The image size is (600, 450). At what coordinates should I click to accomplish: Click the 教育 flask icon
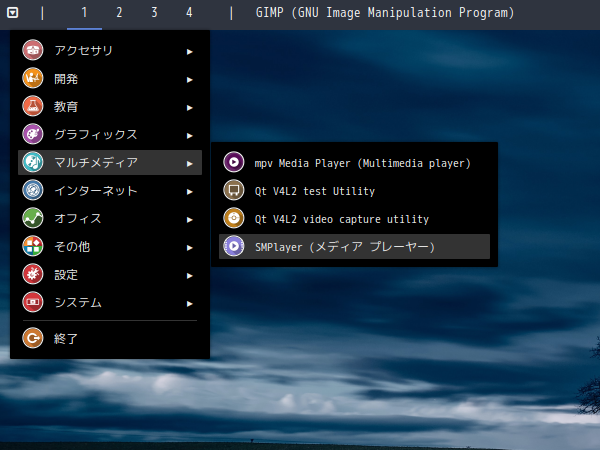pos(33,106)
